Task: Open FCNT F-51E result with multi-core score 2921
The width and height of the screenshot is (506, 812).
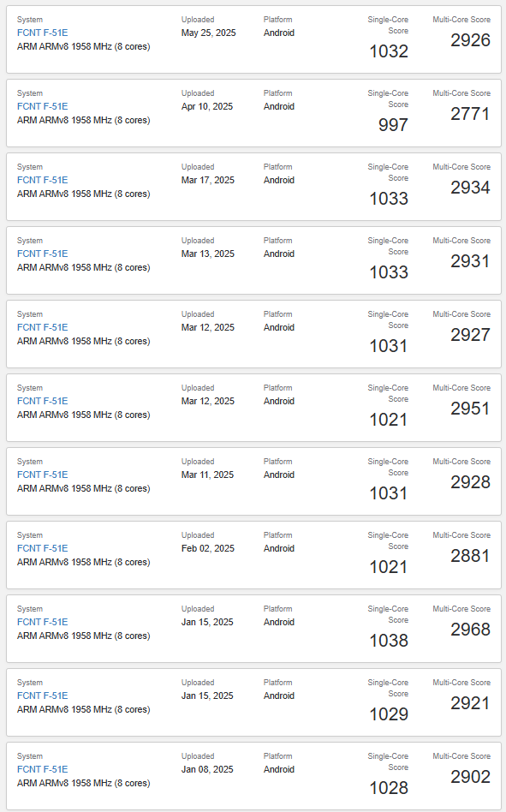Action: point(43,696)
